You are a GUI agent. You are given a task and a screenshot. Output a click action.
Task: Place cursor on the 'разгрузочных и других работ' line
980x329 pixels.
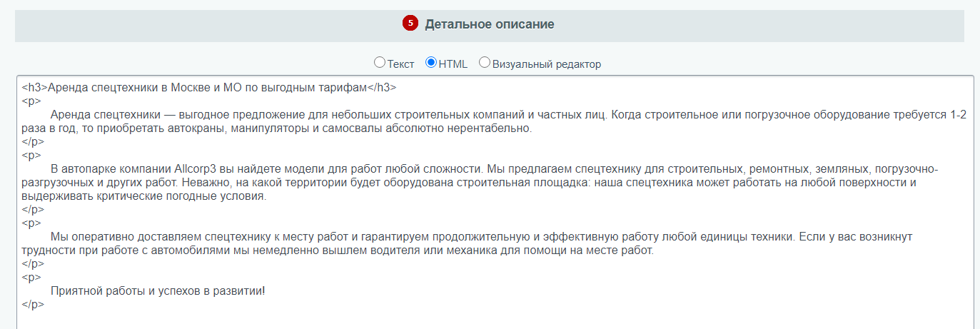tap(468, 183)
